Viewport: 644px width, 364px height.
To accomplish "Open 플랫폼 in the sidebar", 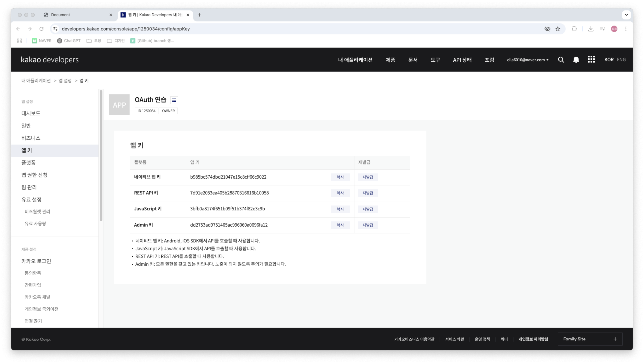I will tap(29, 163).
